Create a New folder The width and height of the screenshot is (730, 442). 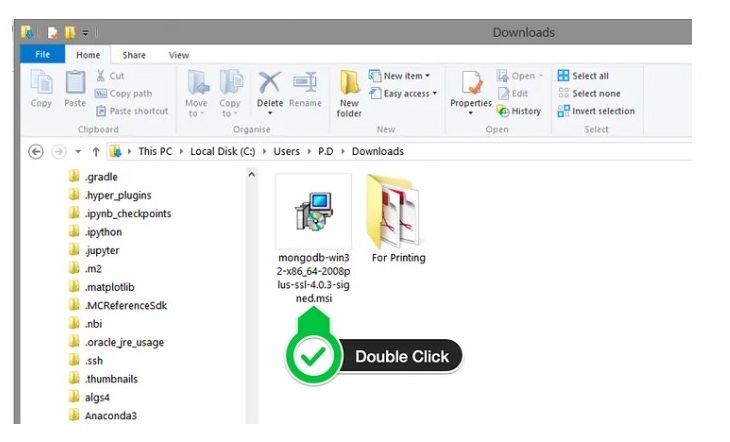click(x=349, y=93)
